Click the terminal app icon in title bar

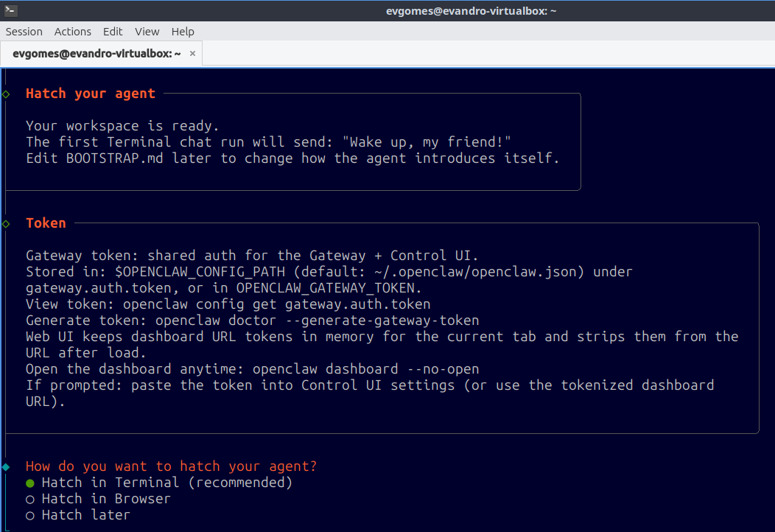pos(10,10)
